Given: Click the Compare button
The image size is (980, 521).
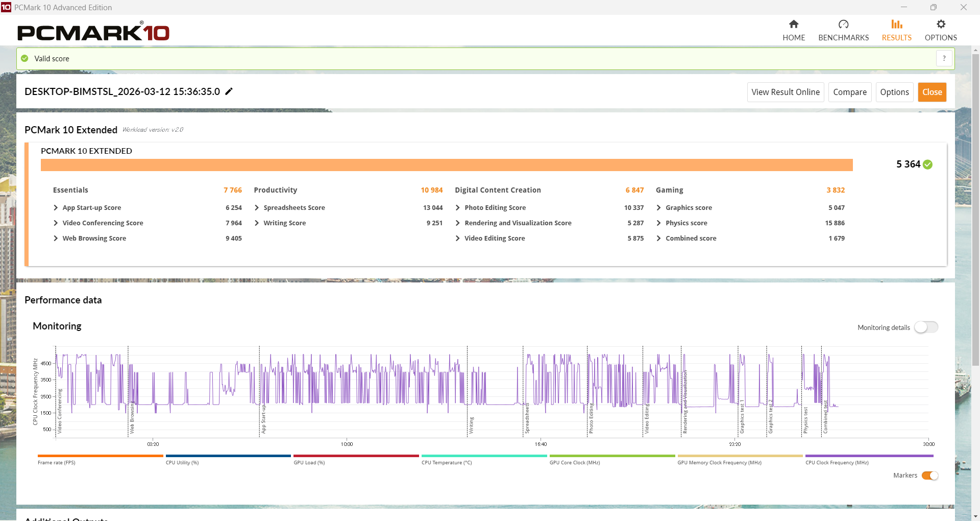Looking at the screenshot, I should 849,92.
